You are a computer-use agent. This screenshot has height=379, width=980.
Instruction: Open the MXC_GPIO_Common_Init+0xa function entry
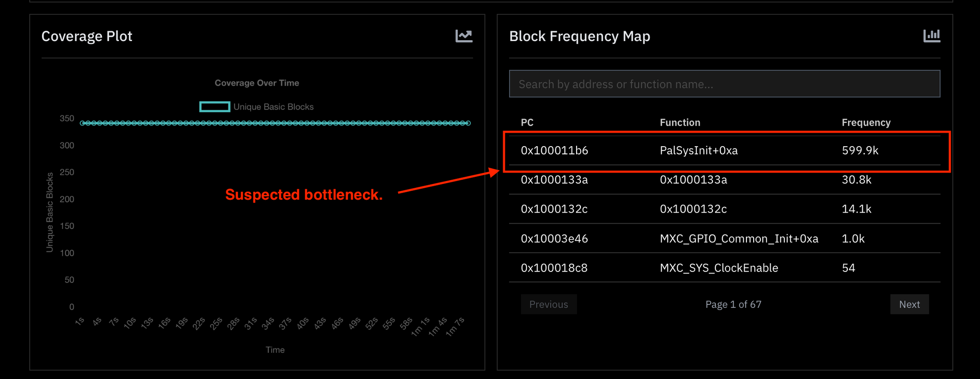(x=738, y=238)
